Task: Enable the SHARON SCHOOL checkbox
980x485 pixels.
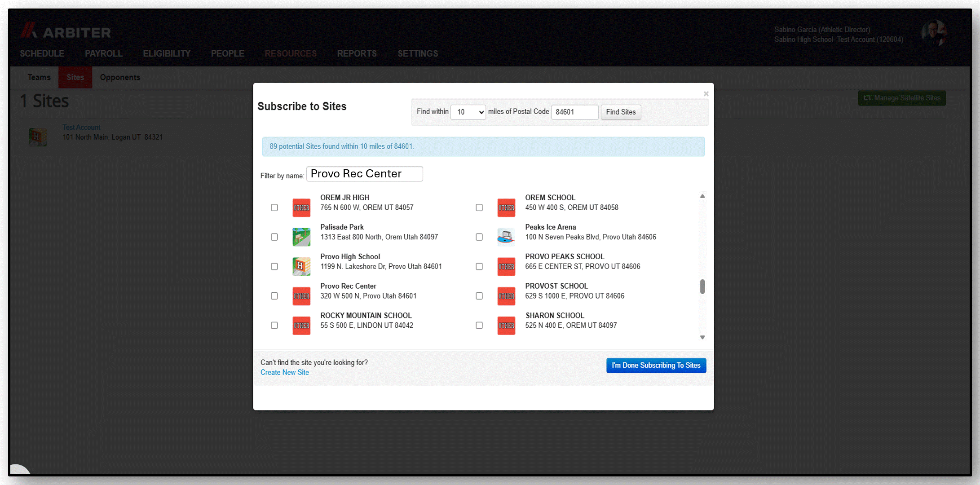Action: 479,326
